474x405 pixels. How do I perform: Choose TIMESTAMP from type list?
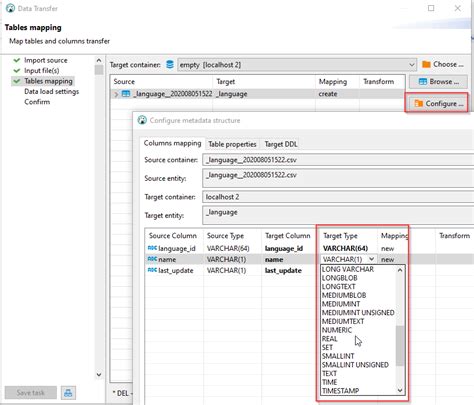340,390
